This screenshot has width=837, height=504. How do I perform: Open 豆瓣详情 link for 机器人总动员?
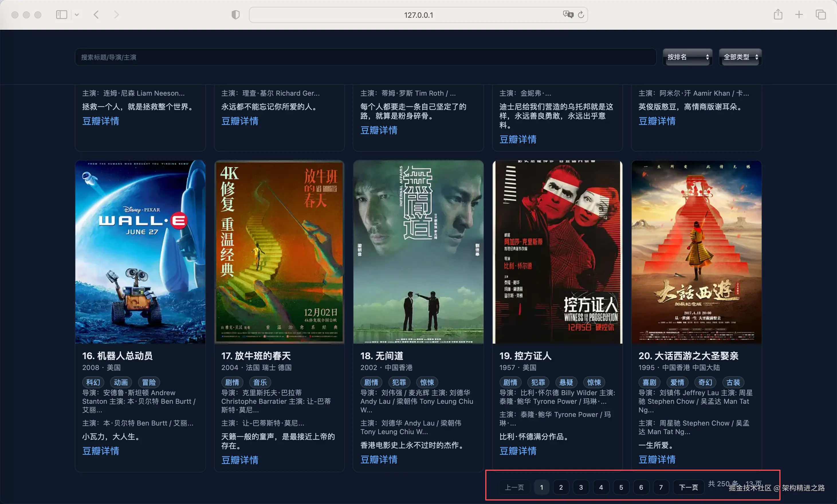pyautogui.click(x=101, y=451)
